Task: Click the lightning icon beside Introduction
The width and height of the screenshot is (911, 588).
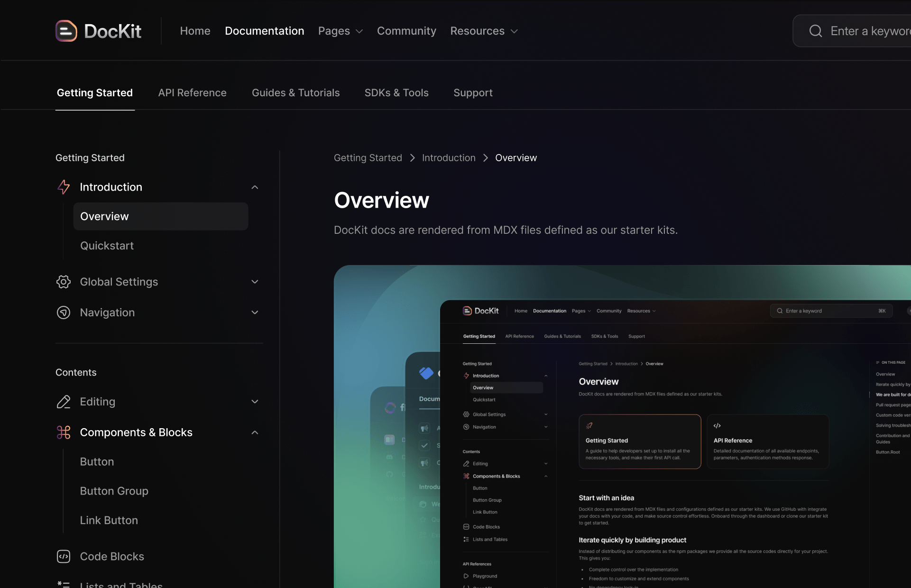Action: pos(64,187)
